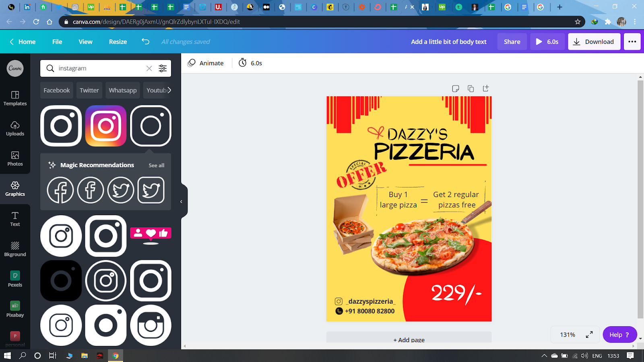
Task: Filter results by Twitter chip
Action: click(x=89, y=90)
